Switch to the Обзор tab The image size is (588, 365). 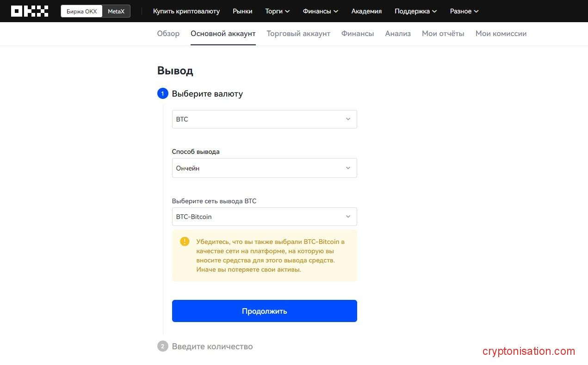168,34
